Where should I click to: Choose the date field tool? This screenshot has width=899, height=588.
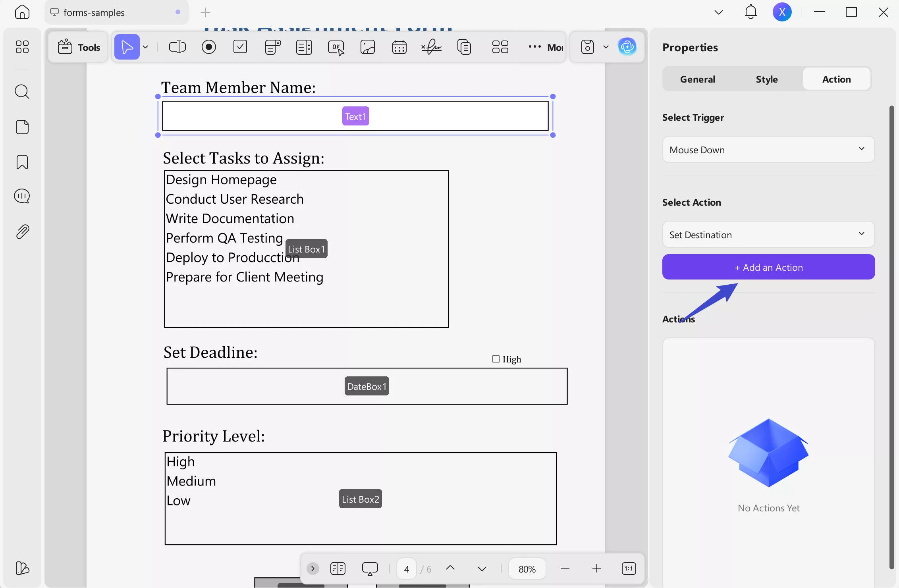tap(399, 47)
